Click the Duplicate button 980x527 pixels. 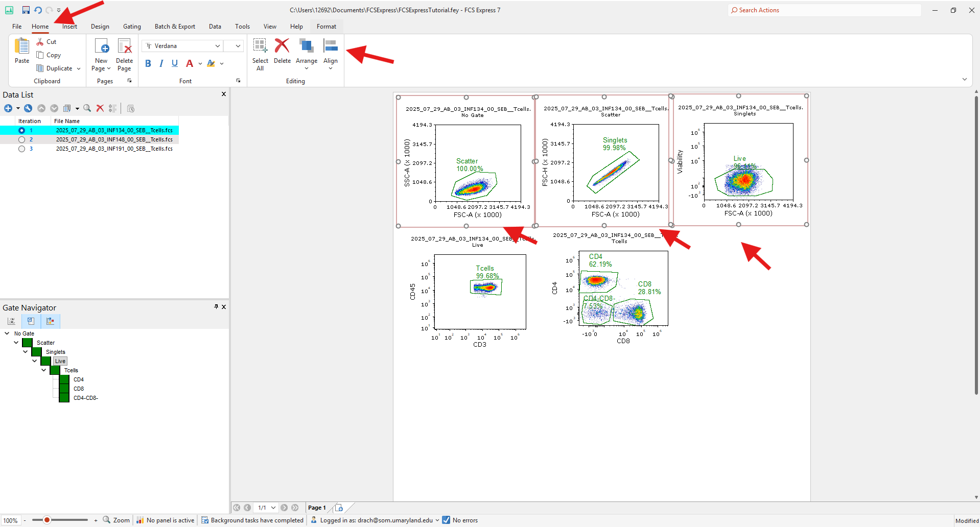pos(58,68)
